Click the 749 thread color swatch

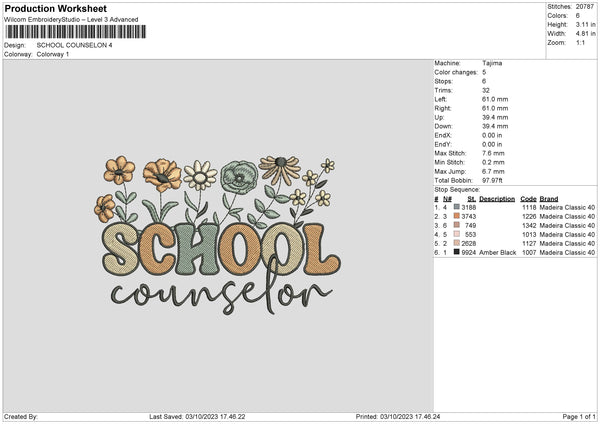pos(457,225)
